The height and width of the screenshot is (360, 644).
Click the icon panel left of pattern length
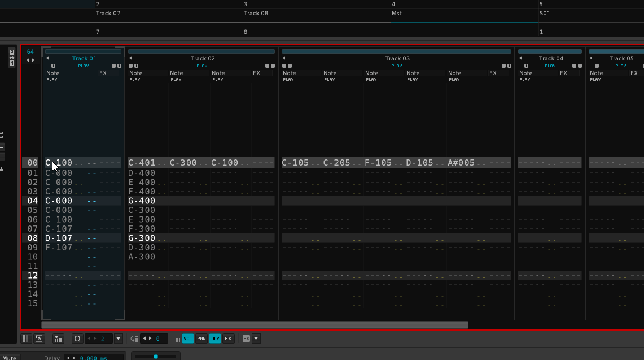pos(11,58)
